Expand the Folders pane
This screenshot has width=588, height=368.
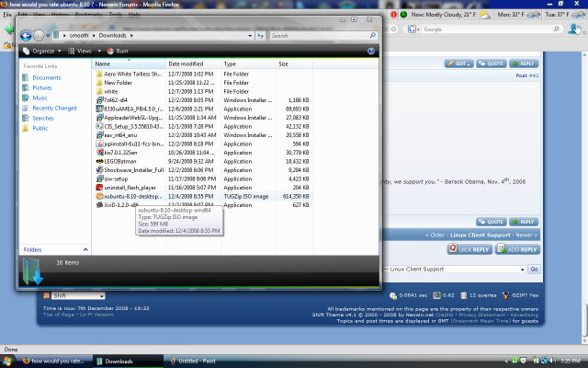pos(85,249)
